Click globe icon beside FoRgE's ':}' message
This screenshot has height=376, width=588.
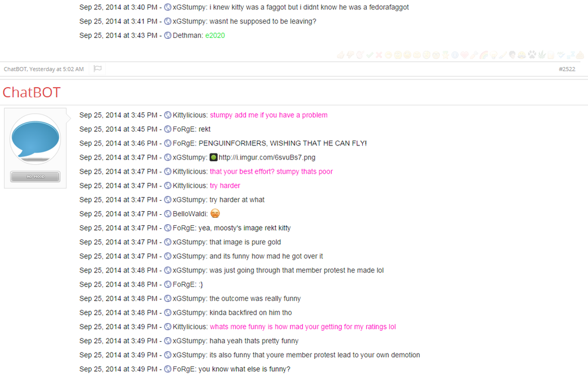(x=168, y=284)
